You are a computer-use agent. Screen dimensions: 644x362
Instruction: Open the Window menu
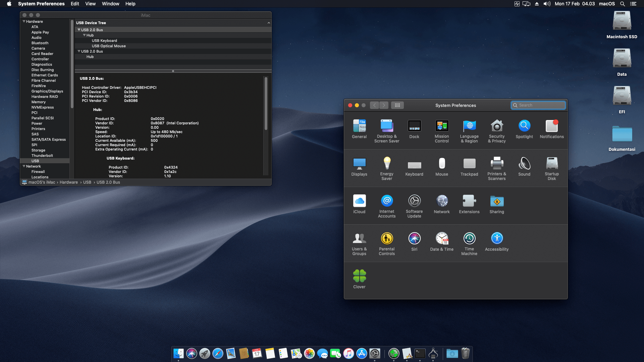point(110,4)
